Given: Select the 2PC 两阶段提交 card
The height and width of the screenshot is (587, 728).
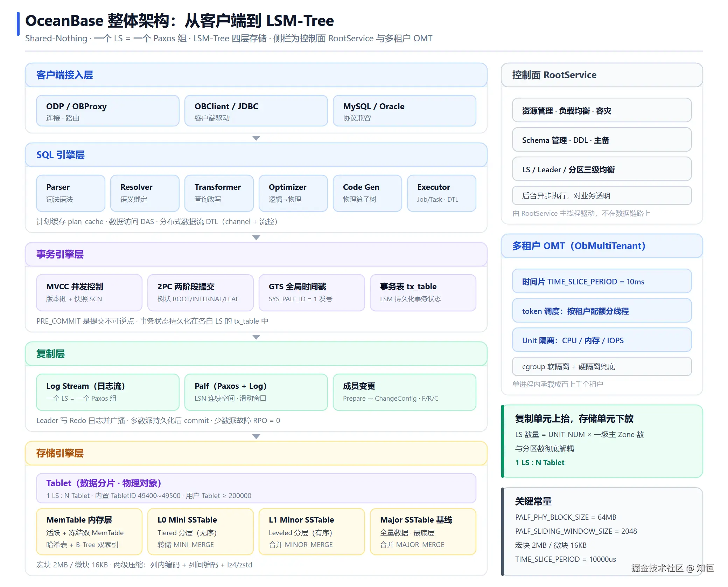Looking at the screenshot, I should tap(201, 293).
